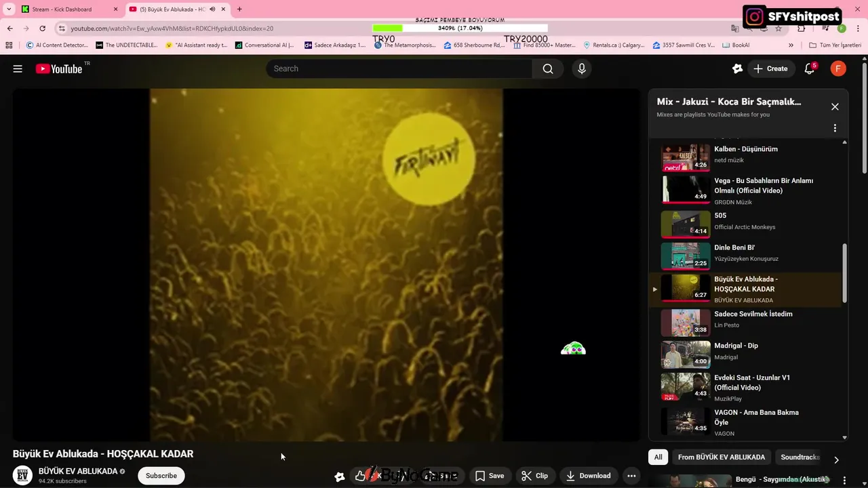The image size is (868, 488).
Task: Close the Stream - Kick Dashboard tab
Action: (115, 9)
